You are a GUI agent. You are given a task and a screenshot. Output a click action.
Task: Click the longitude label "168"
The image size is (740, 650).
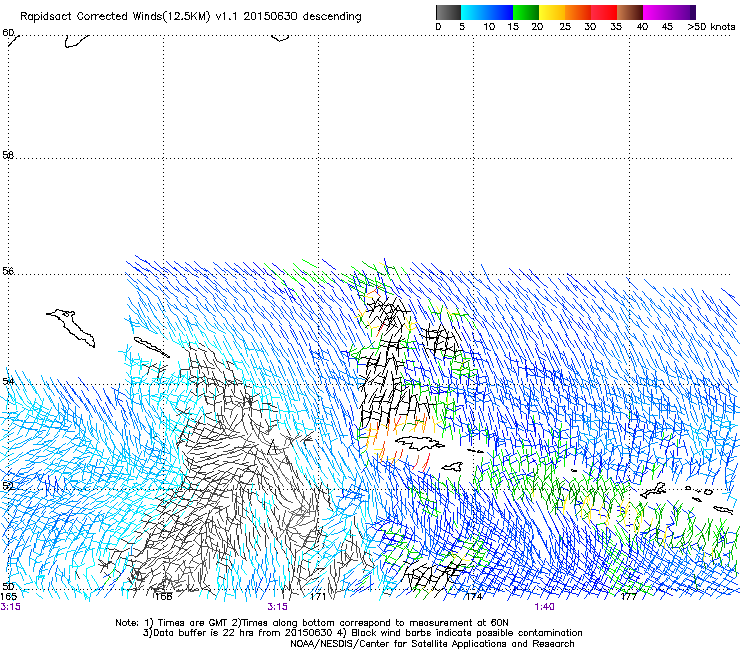163,597
